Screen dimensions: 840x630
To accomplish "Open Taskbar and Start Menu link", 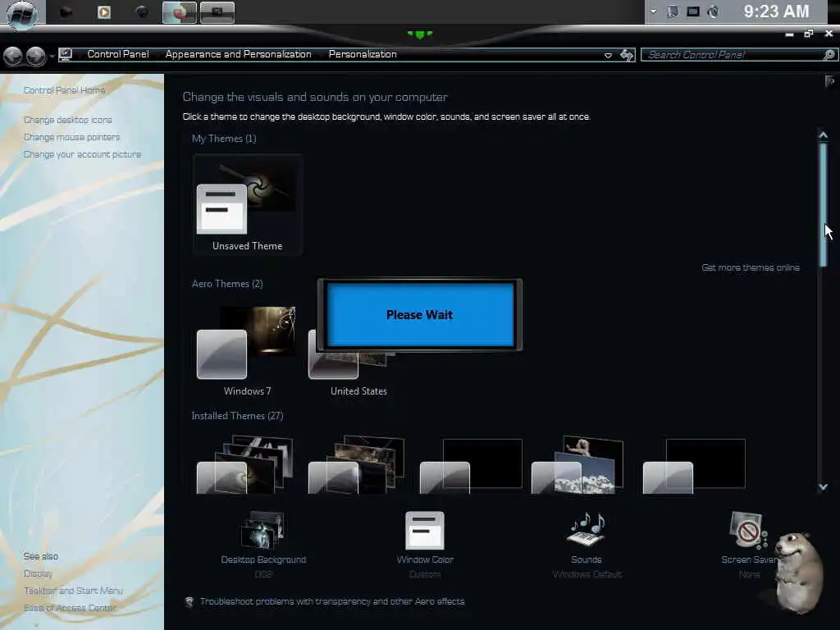I will tap(73, 591).
